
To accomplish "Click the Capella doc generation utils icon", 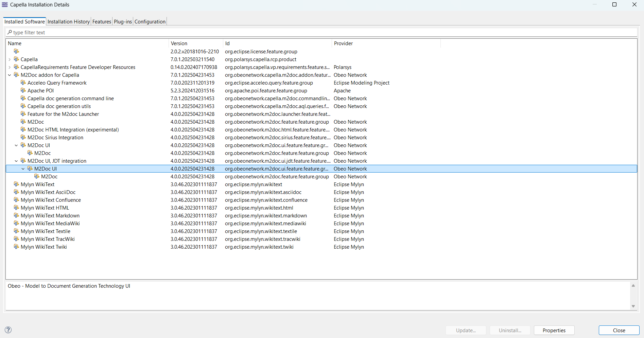I will point(23,106).
